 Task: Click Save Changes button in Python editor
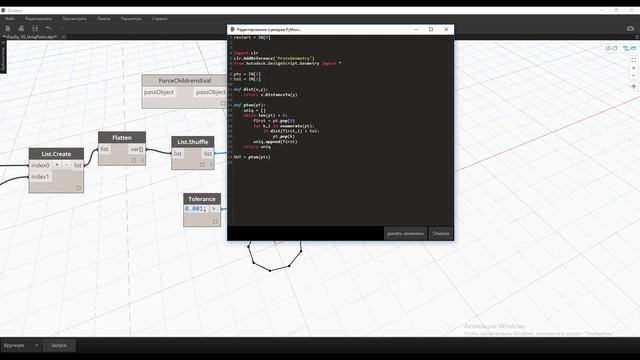coord(405,233)
